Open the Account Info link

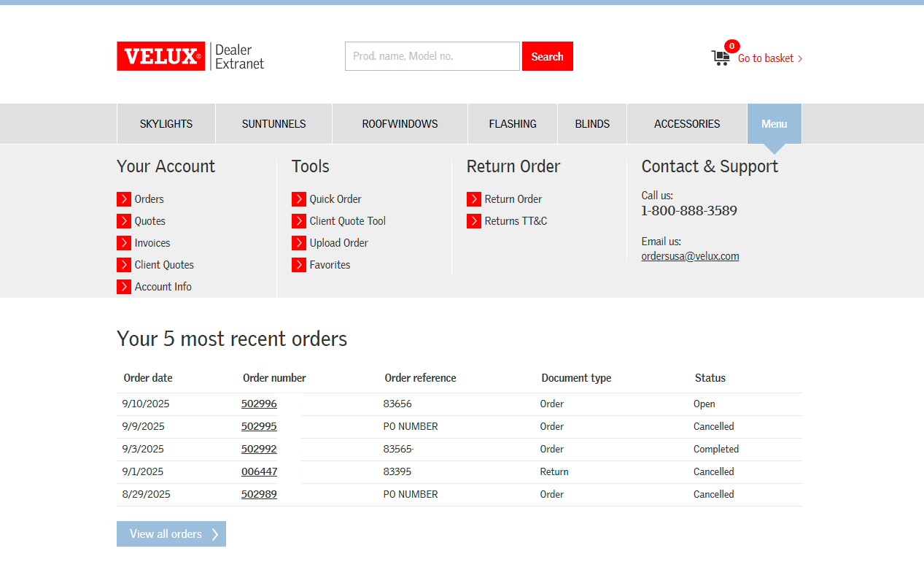click(163, 287)
